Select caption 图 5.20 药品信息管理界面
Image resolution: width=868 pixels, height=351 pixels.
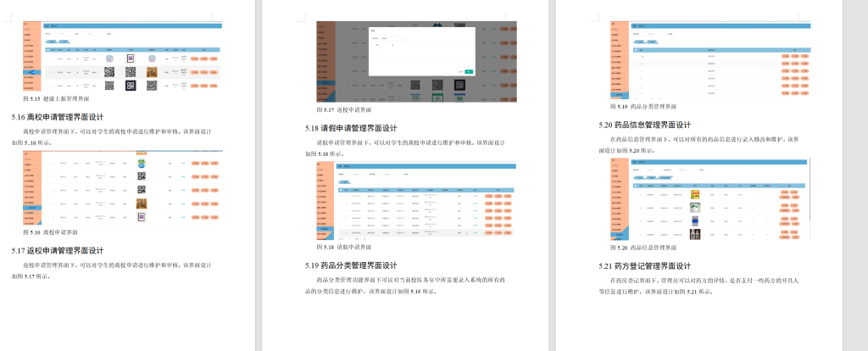click(x=643, y=248)
